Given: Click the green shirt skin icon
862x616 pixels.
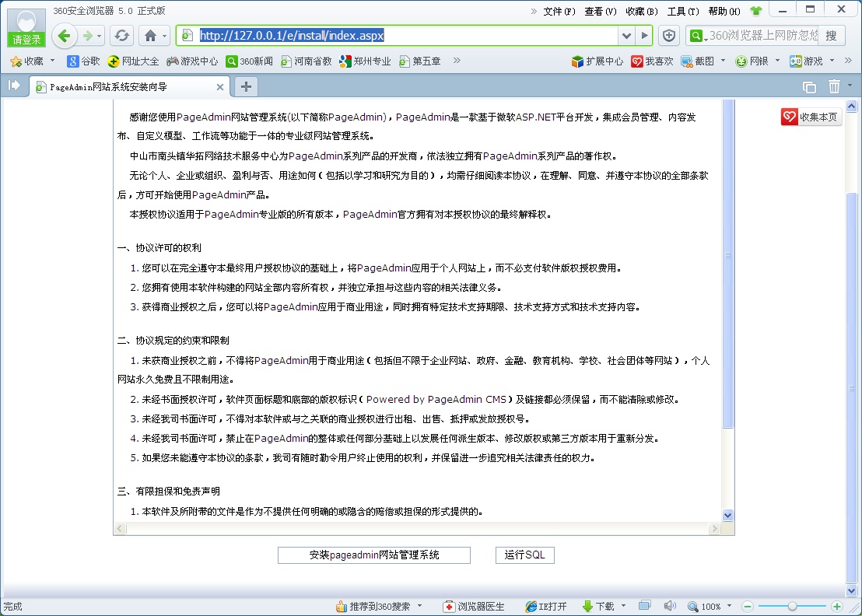Looking at the screenshot, I should 756,11.
